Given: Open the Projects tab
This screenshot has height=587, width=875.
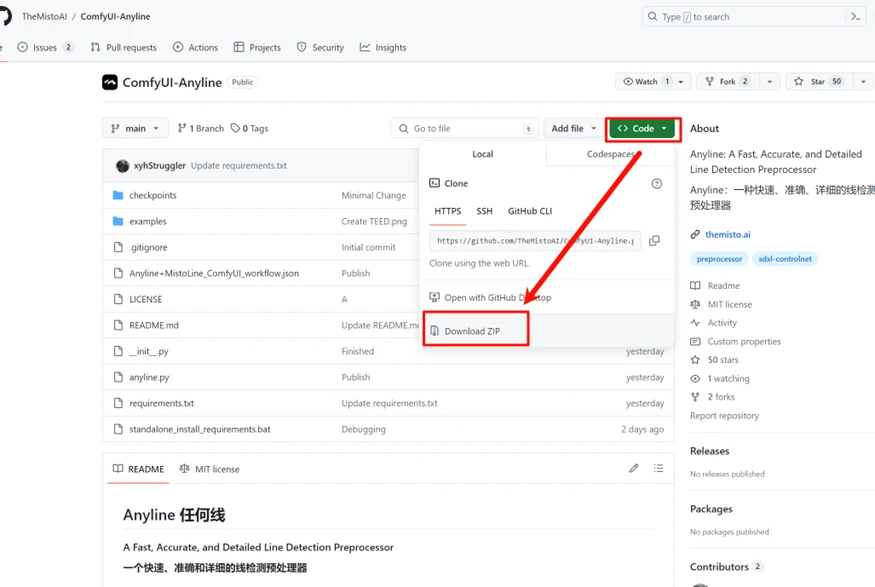Looking at the screenshot, I should tap(257, 47).
